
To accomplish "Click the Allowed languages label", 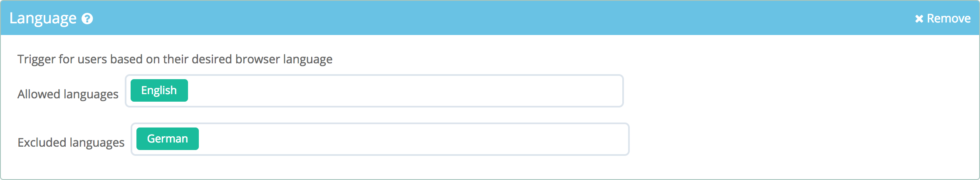I will tap(68, 94).
